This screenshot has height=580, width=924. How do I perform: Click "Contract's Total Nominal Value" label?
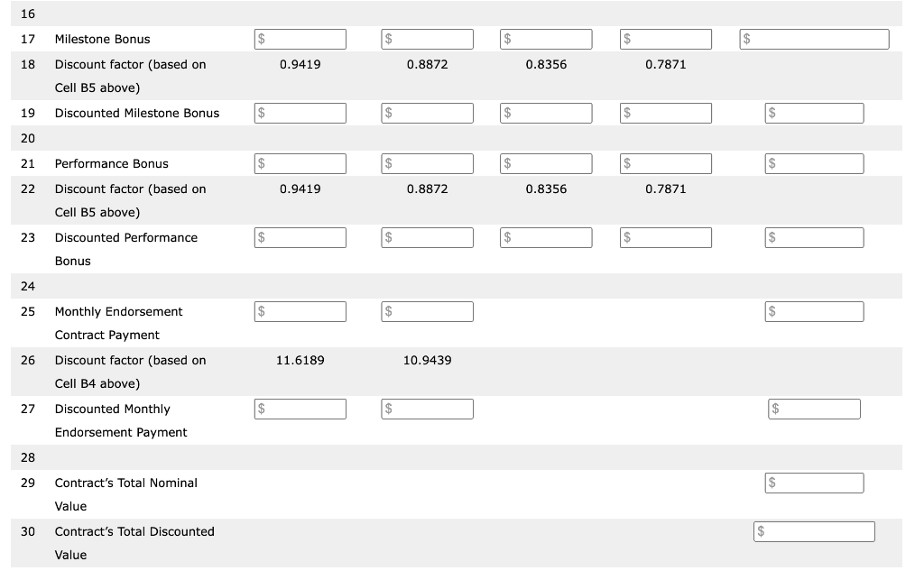pyautogui.click(x=126, y=494)
